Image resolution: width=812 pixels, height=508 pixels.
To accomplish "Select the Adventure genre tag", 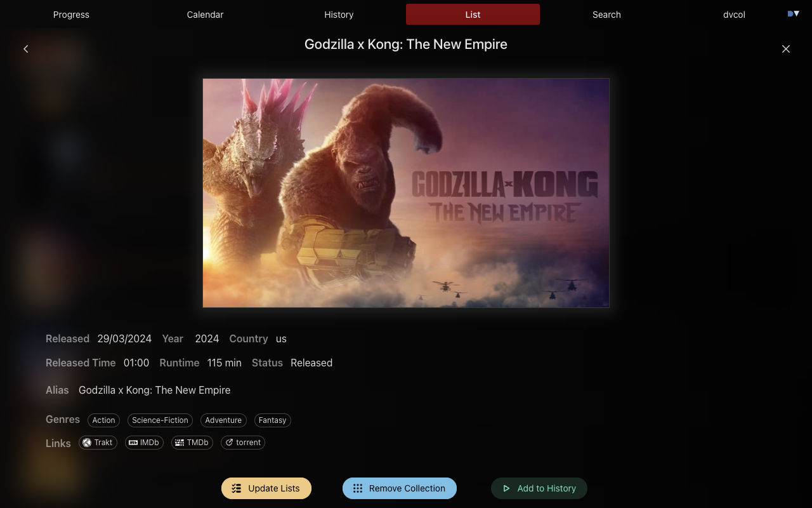I will pyautogui.click(x=223, y=420).
